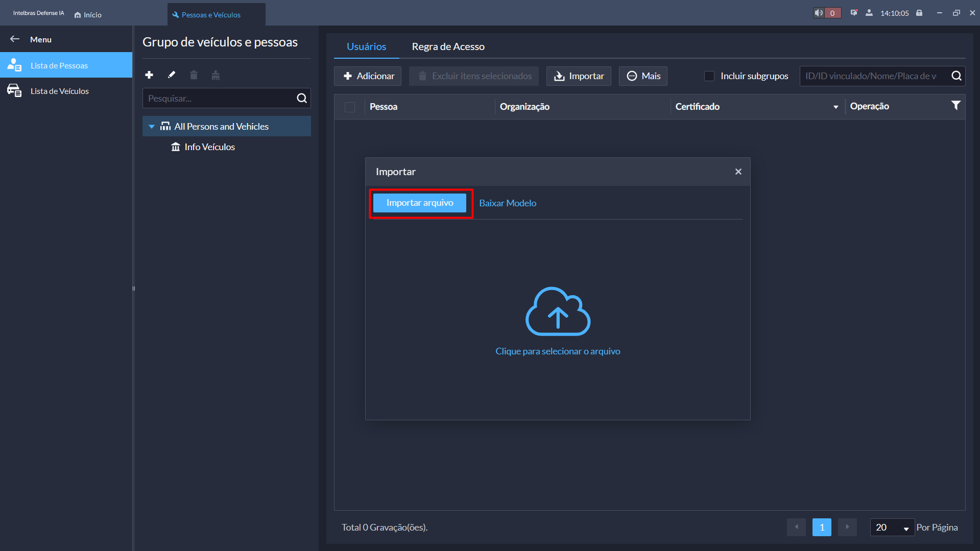Close the Importar dialog

pos(738,172)
